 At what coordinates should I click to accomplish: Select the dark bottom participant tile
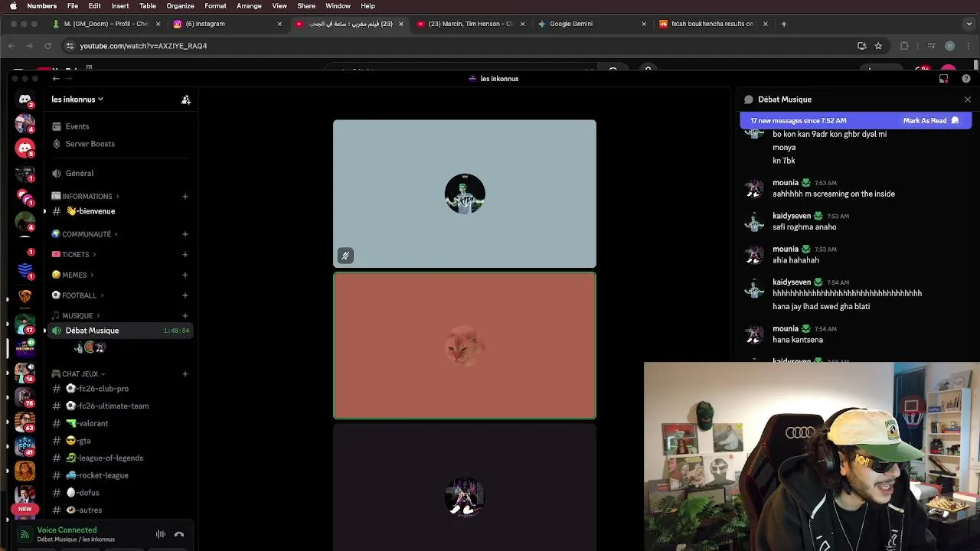pos(465,487)
